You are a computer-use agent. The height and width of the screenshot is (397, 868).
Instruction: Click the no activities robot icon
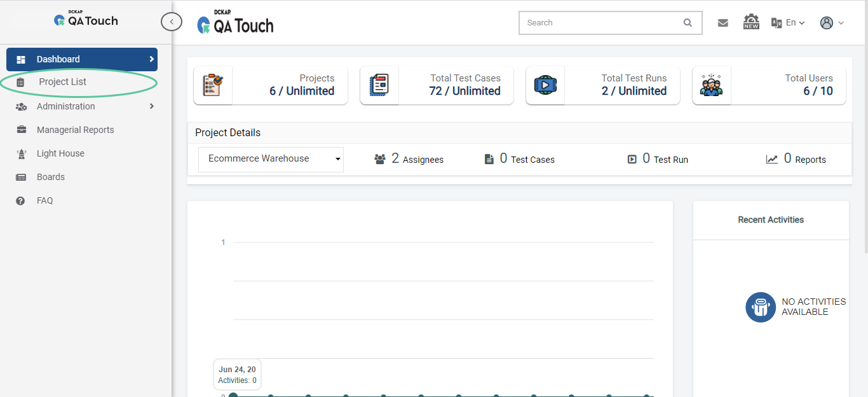(761, 307)
